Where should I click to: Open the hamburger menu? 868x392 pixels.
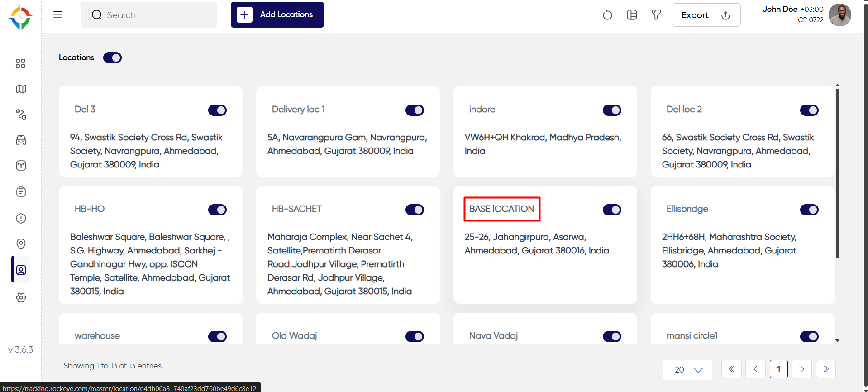click(57, 14)
